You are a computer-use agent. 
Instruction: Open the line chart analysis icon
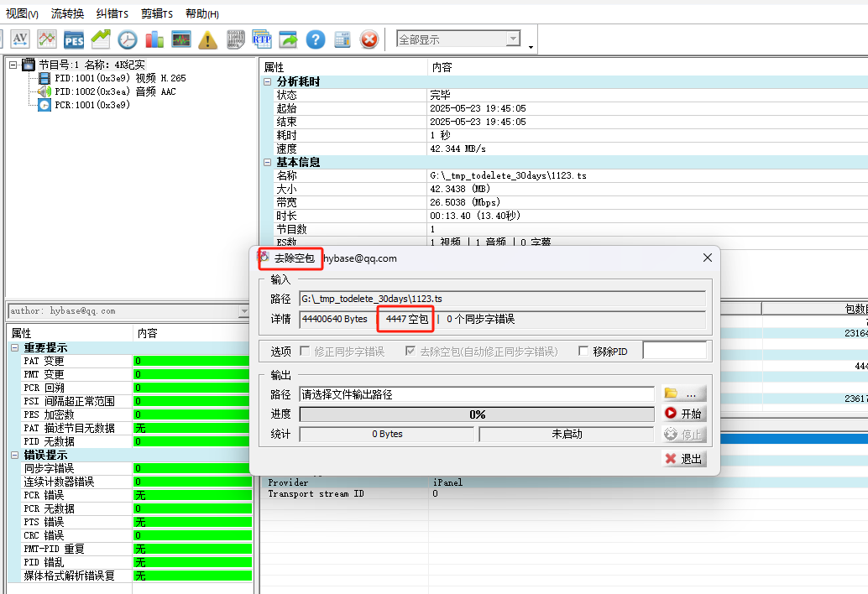46,39
